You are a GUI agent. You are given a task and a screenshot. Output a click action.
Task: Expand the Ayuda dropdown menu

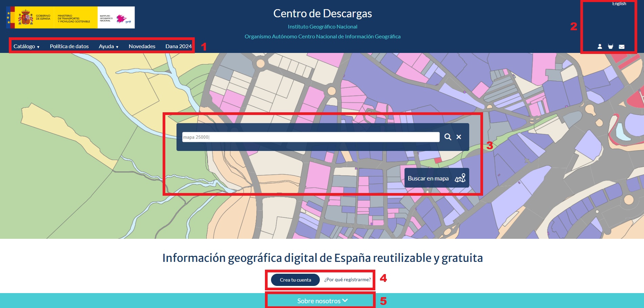[108, 46]
